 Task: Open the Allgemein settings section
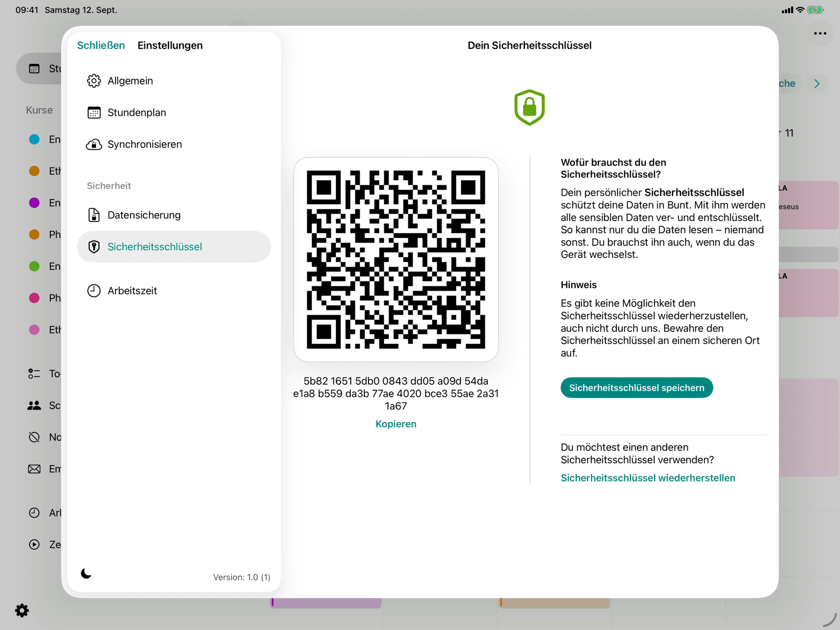(x=174, y=81)
